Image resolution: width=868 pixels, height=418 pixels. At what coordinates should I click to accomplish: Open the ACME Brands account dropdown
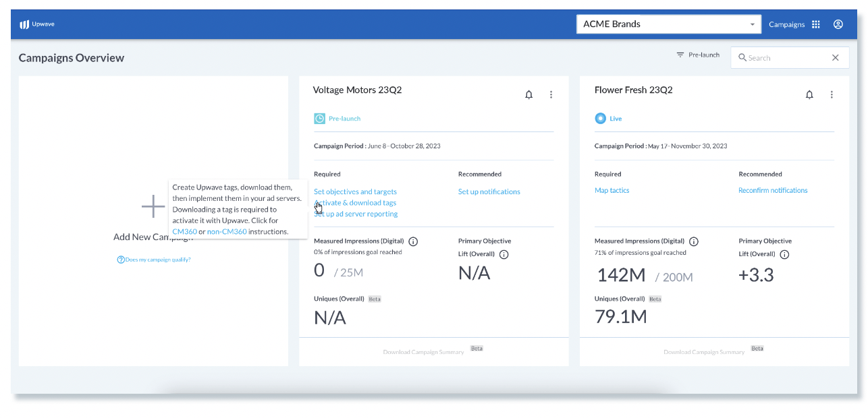click(668, 24)
